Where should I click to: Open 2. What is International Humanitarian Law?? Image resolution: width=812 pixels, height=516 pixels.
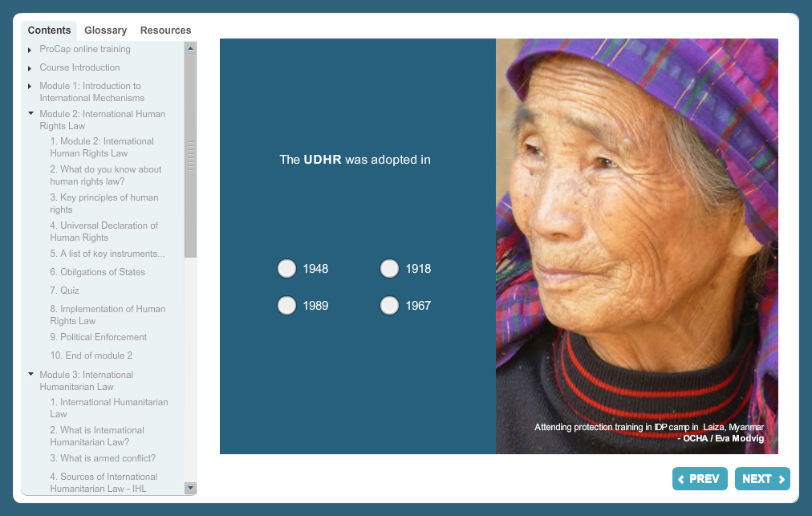coord(97,436)
